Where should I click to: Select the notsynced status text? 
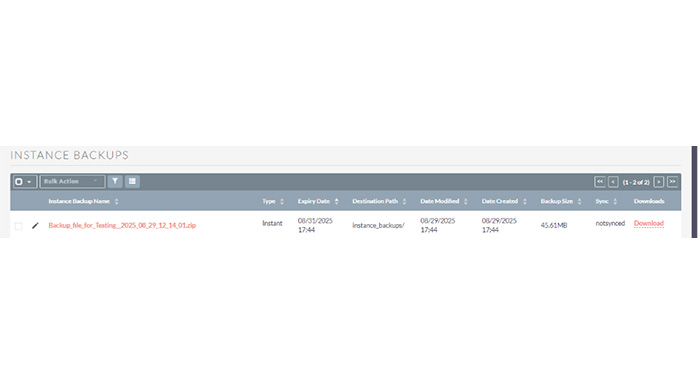[x=610, y=223]
